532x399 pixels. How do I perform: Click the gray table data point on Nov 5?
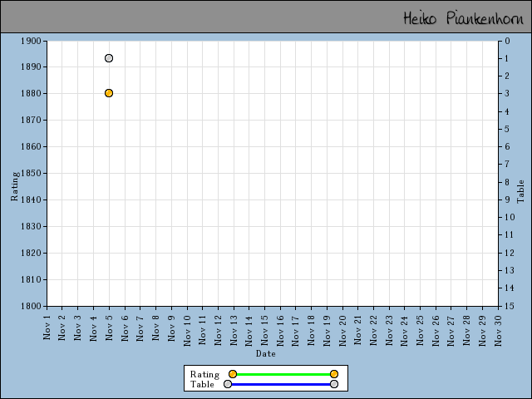click(109, 58)
